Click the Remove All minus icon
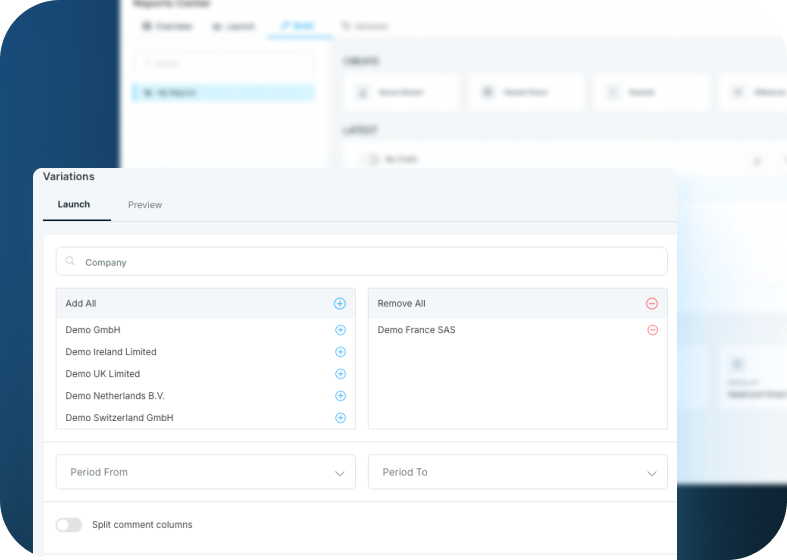 click(651, 304)
